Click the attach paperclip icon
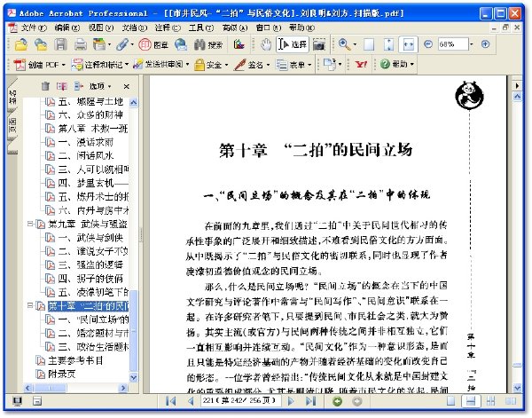 click(x=122, y=44)
